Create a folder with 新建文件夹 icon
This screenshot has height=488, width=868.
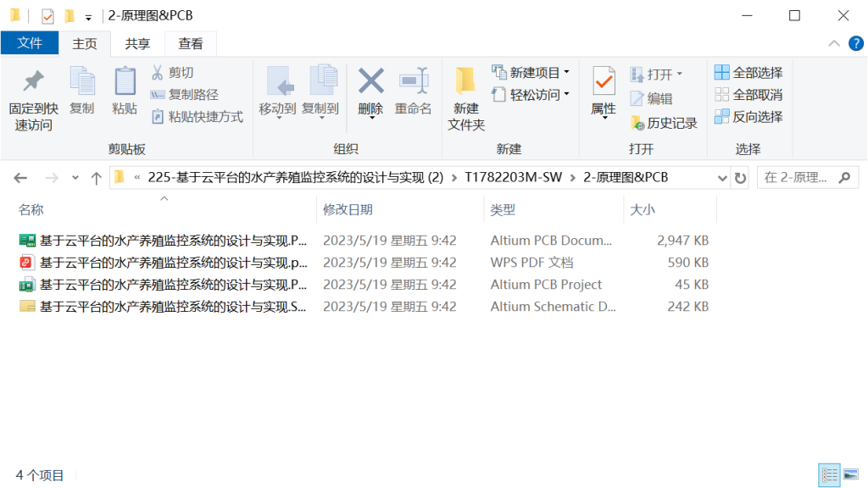click(465, 81)
